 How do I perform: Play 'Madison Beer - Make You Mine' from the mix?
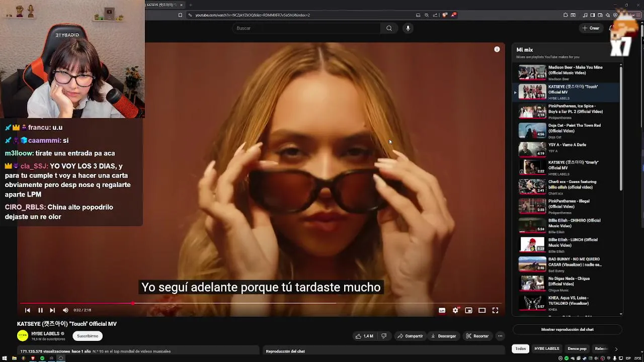[x=566, y=72]
